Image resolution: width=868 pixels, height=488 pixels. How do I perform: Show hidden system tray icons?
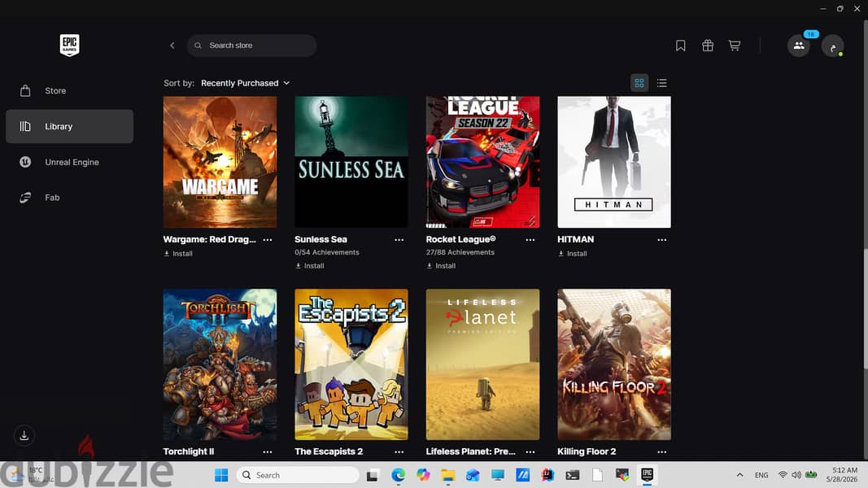(x=739, y=475)
